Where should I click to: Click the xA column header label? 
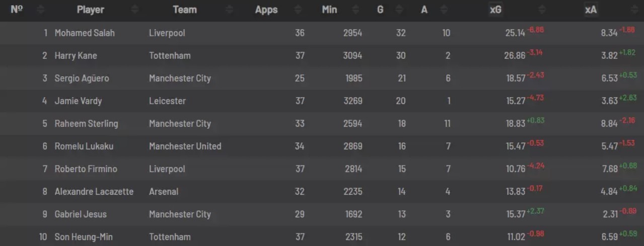[591, 10]
